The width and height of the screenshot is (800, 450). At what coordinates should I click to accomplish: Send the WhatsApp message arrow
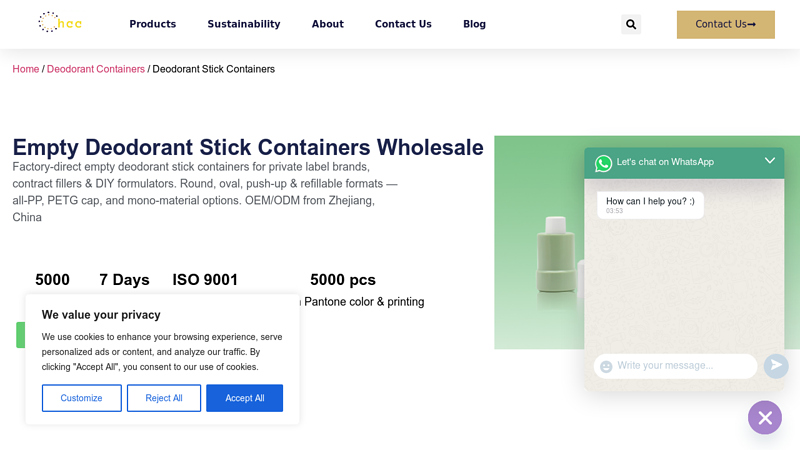pos(776,365)
